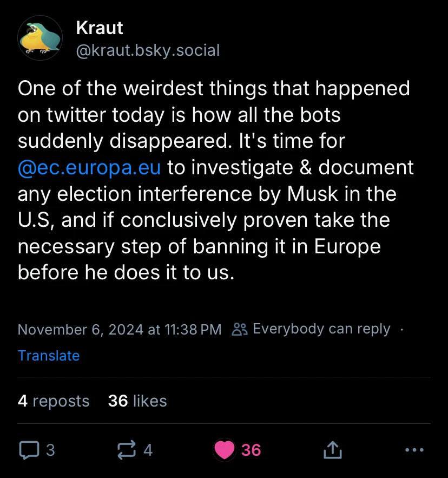Toggle the pink heart like icon
Image resolution: width=448 pixels, height=478 pixels.
pos(225,449)
